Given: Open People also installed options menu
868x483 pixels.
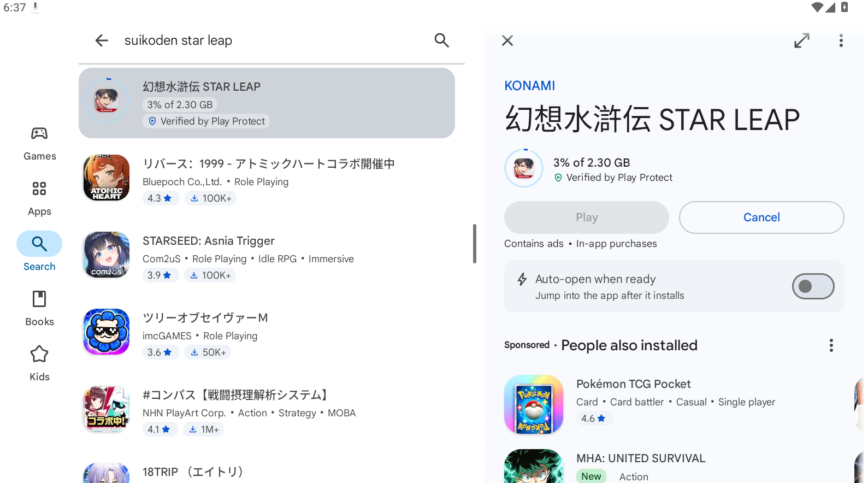Looking at the screenshot, I should tap(831, 345).
